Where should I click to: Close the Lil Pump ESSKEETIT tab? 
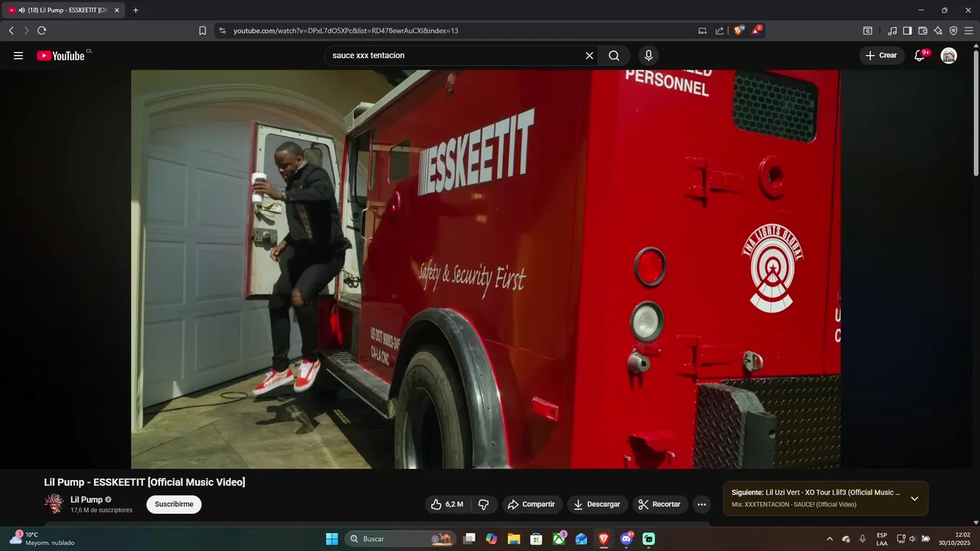pyautogui.click(x=117, y=10)
